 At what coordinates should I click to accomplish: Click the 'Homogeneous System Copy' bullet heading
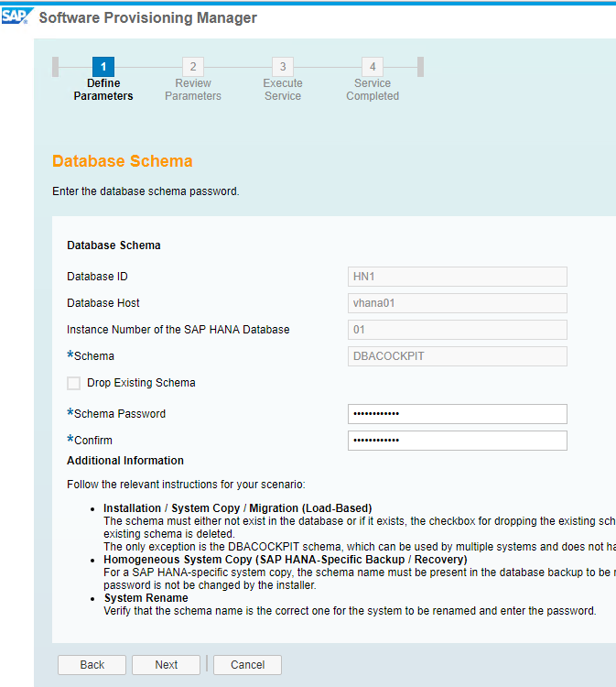click(286, 560)
